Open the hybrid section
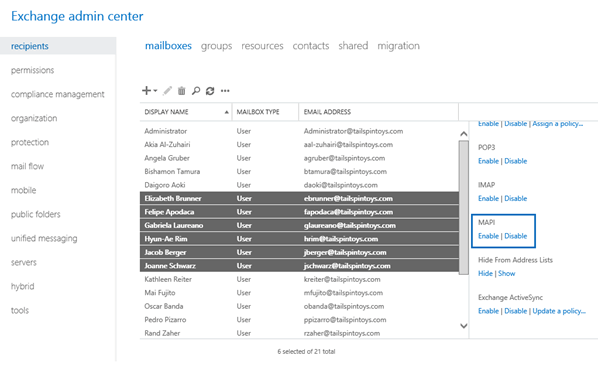The image size is (598, 369). (23, 286)
